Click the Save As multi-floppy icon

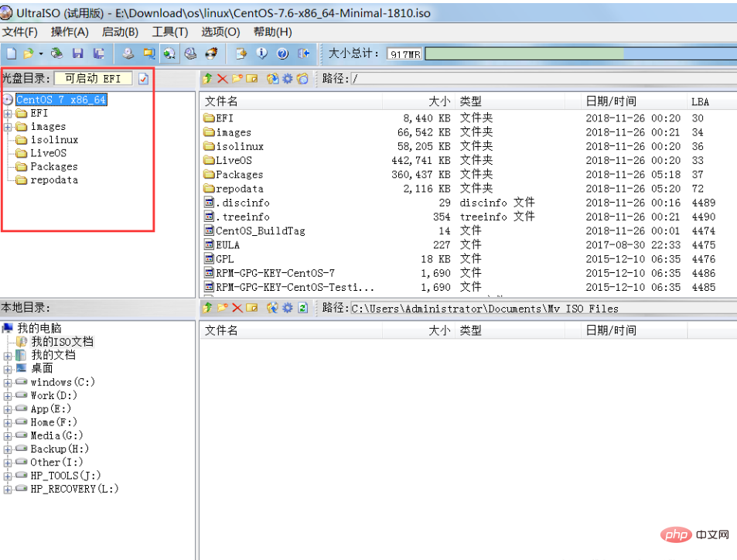click(x=99, y=53)
